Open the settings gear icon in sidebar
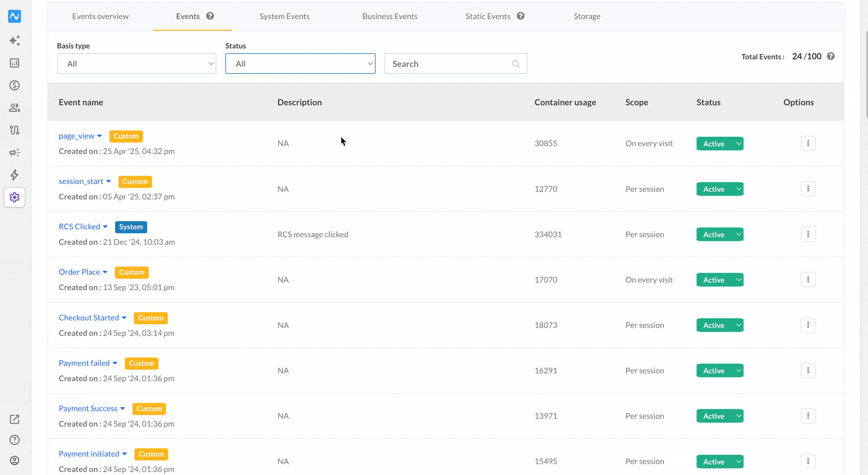This screenshot has width=868, height=475. 15,197
